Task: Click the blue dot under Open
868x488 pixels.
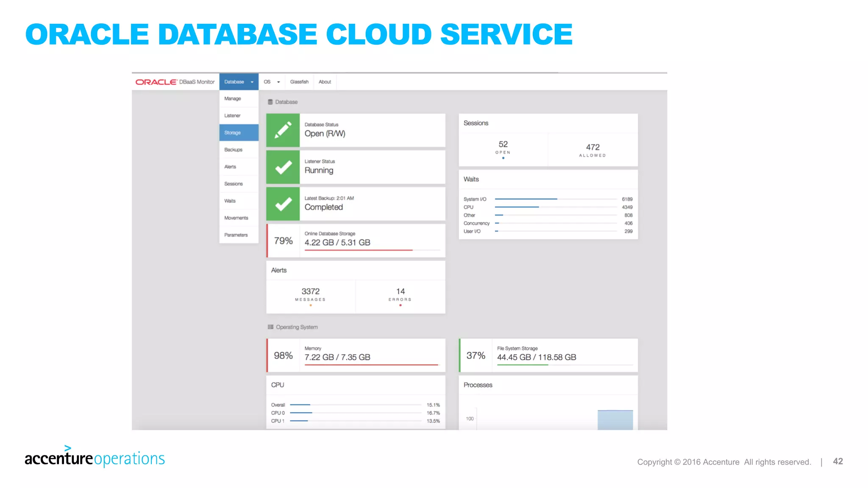Action: (503, 158)
